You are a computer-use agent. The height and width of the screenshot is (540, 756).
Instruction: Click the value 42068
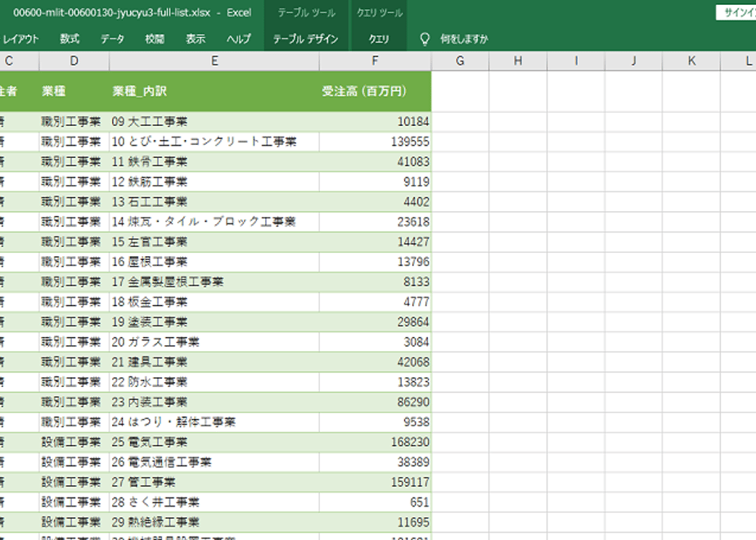click(413, 362)
